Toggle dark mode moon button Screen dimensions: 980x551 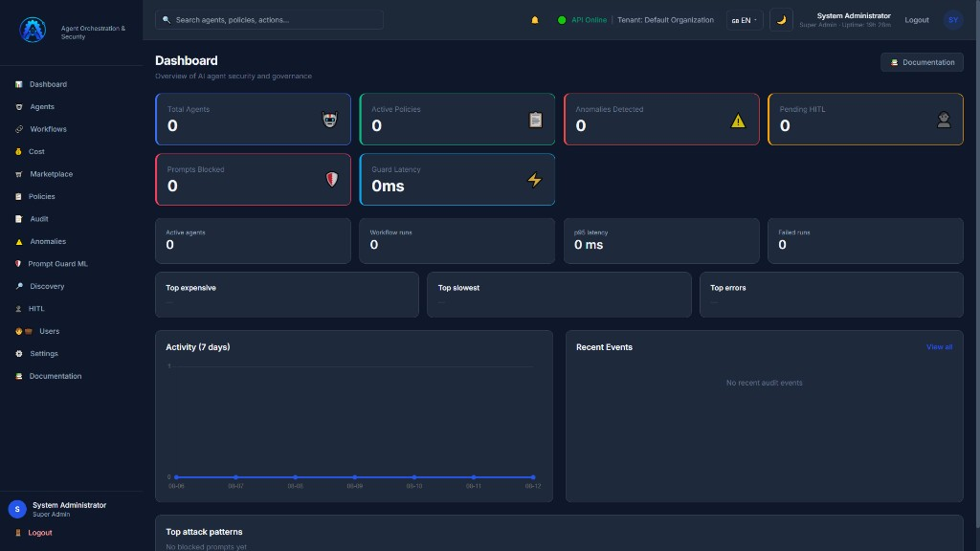(781, 20)
